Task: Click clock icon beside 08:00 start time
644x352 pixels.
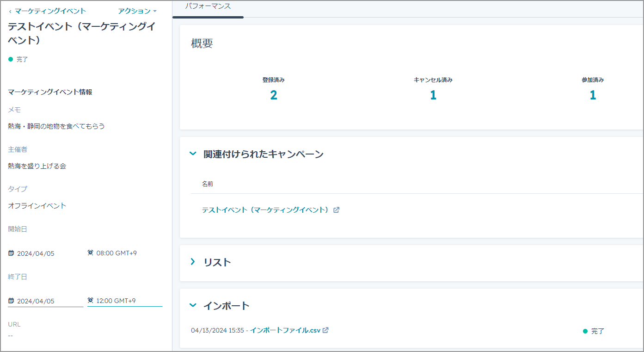Action: click(90, 253)
